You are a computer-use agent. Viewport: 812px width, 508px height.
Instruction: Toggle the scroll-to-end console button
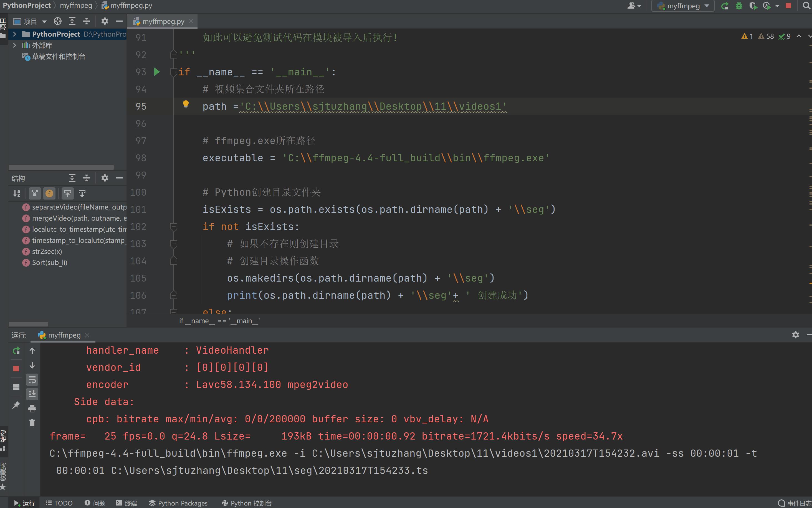[32, 394]
